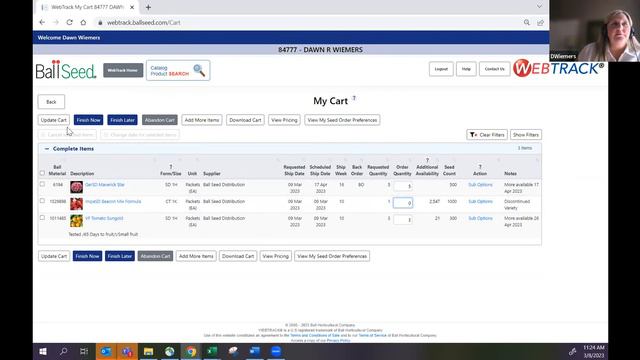Click the browser forward arrow
Image resolution: width=640 pixels, height=360 pixels.
pos(56,22)
